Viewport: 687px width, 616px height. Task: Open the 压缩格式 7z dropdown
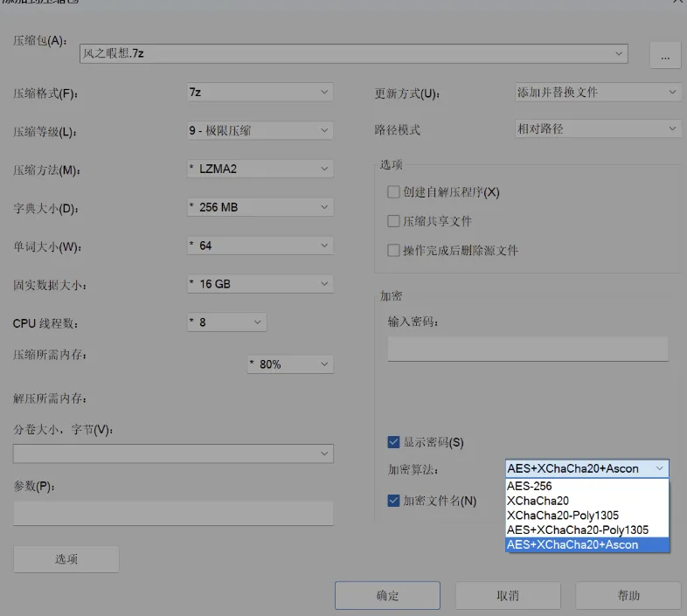click(x=260, y=92)
